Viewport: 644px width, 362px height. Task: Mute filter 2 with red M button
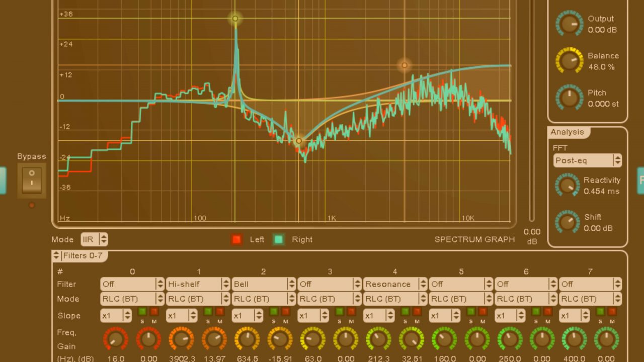(285, 312)
